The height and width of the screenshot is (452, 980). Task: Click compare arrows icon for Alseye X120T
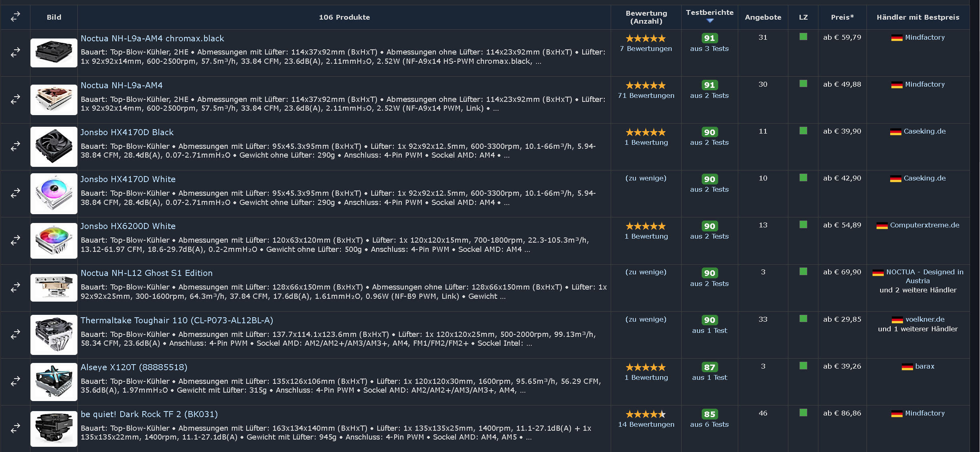[15, 381]
